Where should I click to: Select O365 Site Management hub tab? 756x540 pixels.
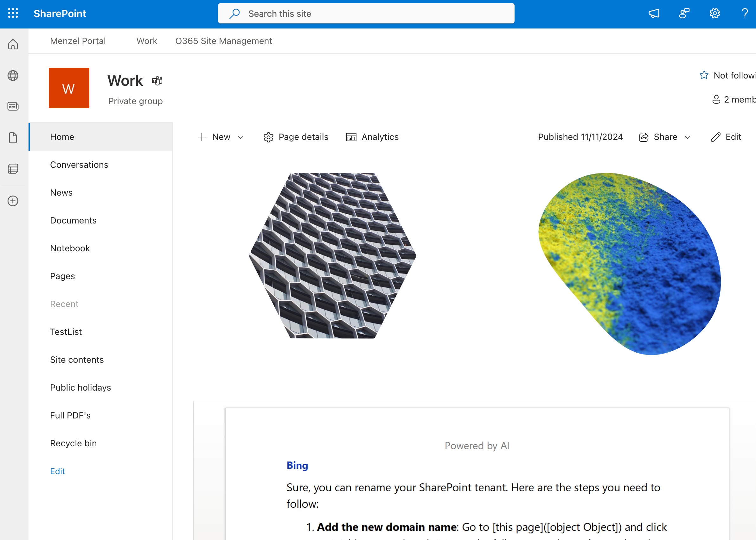224,41
